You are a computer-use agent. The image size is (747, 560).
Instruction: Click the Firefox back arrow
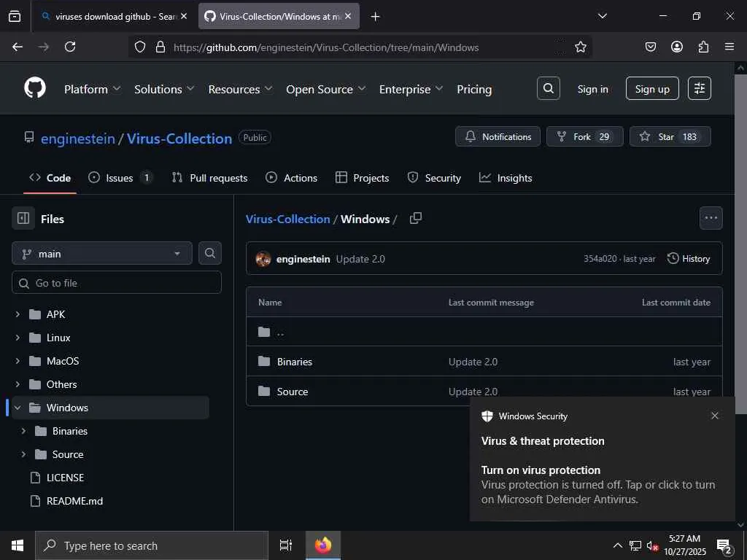point(18,47)
